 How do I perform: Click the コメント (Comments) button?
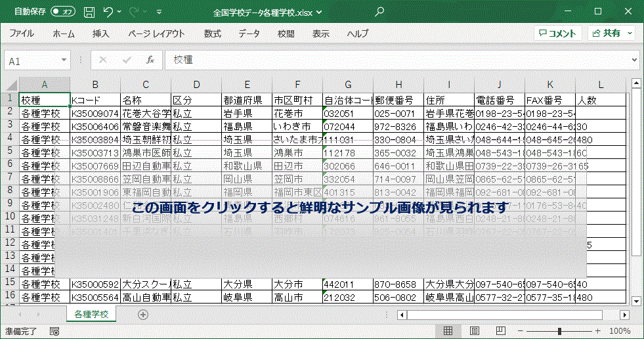click(557, 34)
